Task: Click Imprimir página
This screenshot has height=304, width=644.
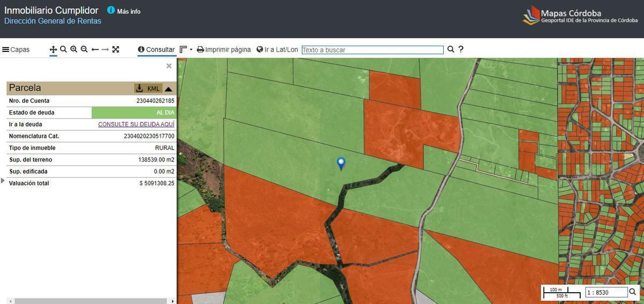Action: click(224, 49)
